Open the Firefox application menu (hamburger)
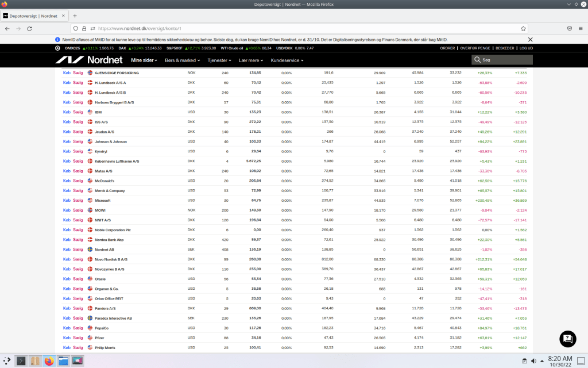Image resolution: width=588 pixels, height=368 pixels. point(580,28)
